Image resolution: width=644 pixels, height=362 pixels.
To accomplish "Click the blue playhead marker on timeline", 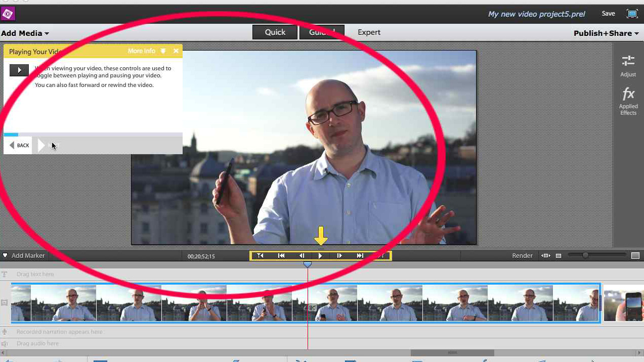I will click(x=307, y=264).
